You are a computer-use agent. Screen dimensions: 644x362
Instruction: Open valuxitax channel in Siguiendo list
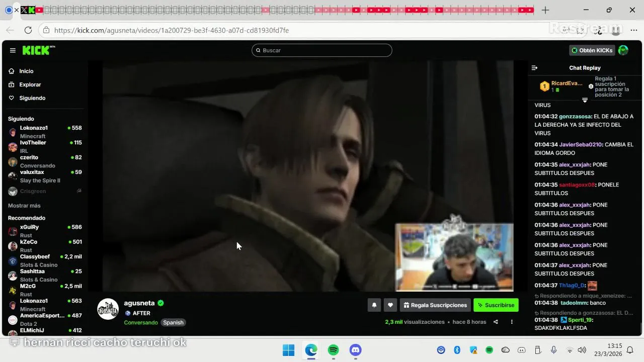pos(45,176)
